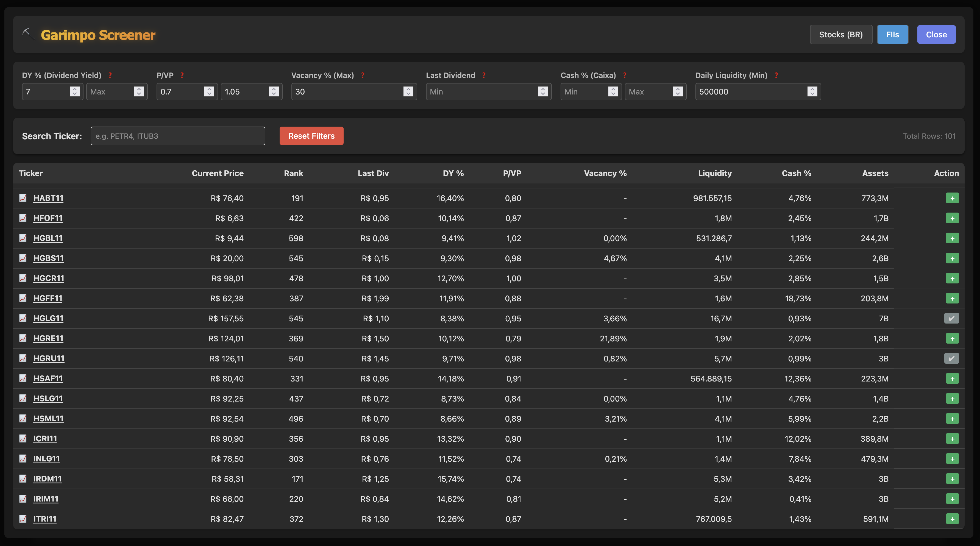This screenshot has height=546, width=980.
Task: Toggle the checkmark button on HGRU11 row
Action: [951, 358]
